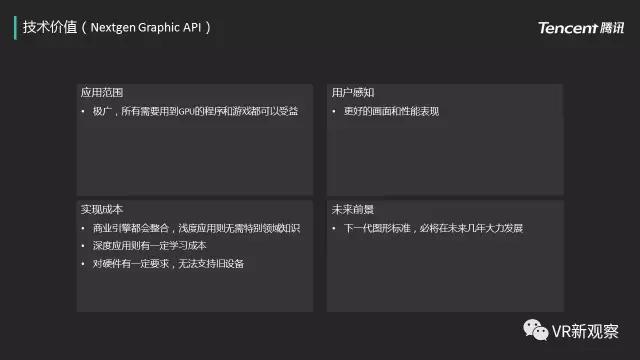The width and height of the screenshot is (640, 360).
Task: Select the 应用范围 heading
Action: click(102, 92)
